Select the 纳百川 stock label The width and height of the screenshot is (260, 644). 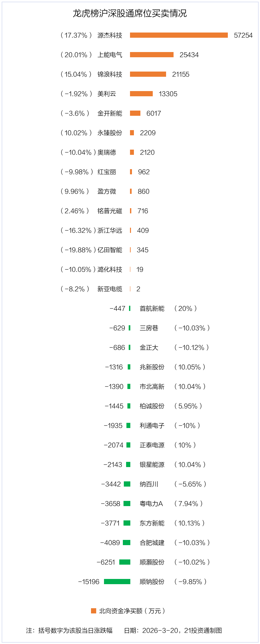coord(149,484)
